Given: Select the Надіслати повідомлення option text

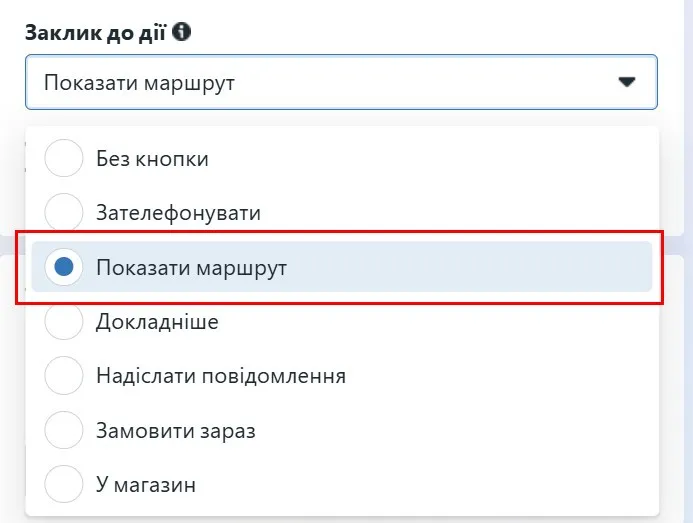Looking at the screenshot, I should click(220, 376).
